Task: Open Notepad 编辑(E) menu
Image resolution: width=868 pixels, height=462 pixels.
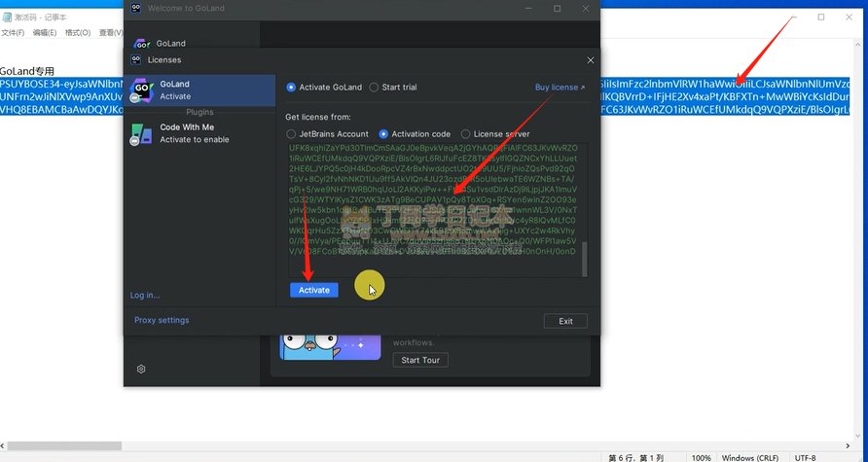Action: pyautogui.click(x=45, y=33)
